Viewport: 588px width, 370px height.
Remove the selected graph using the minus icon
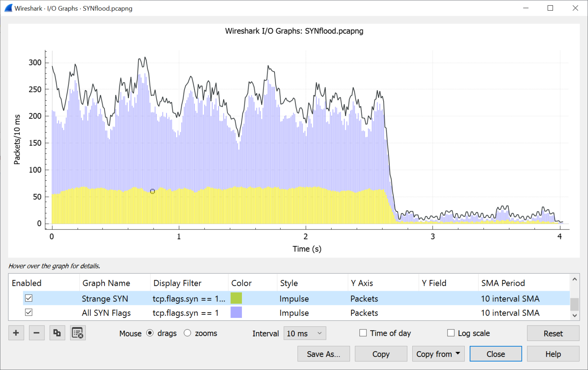coord(36,333)
